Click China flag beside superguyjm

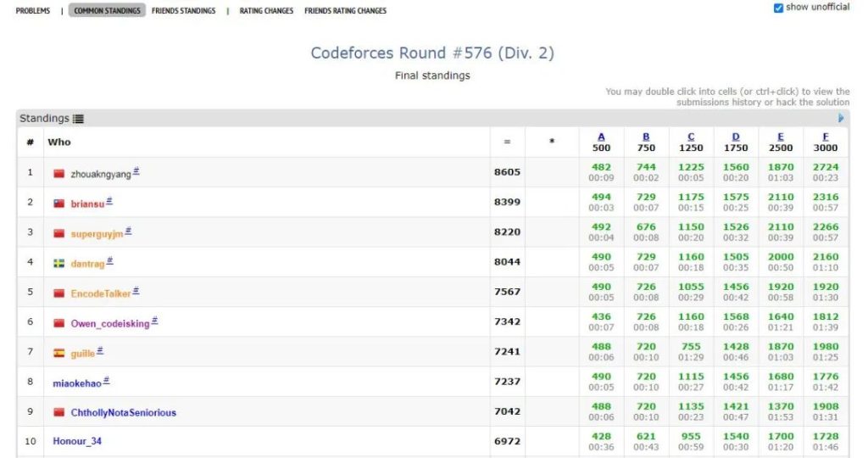click(58, 234)
